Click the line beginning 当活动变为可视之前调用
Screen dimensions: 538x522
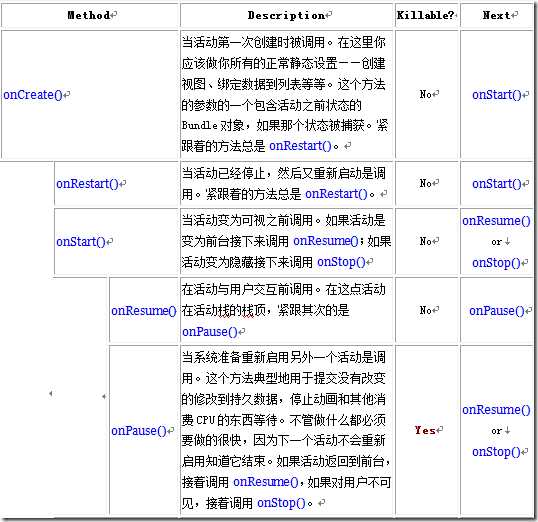point(284,220)
